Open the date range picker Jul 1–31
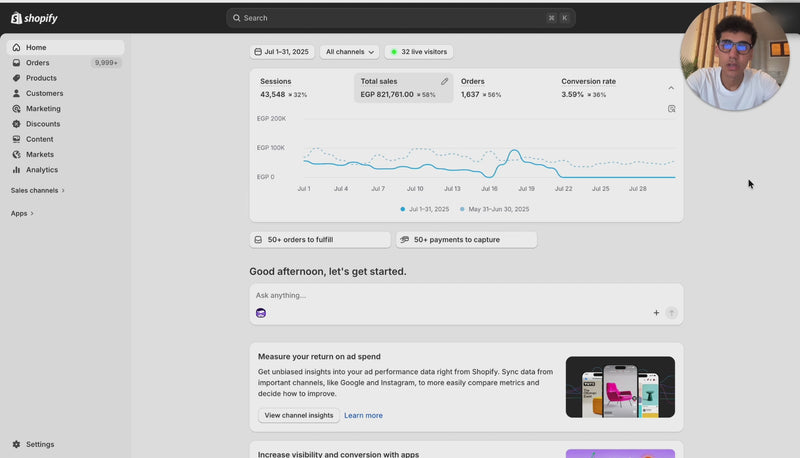800x458 pixels. pos(282,51)
